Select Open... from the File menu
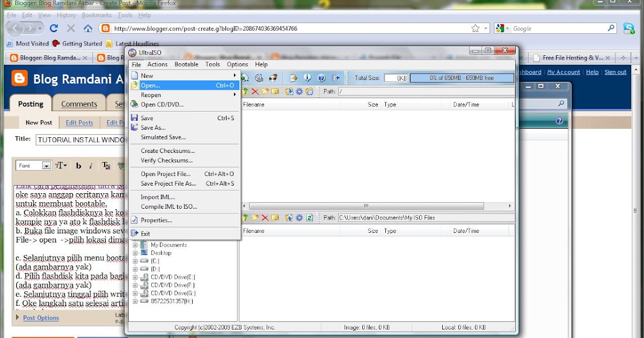 pyautogui.click(x=184, y=85)
